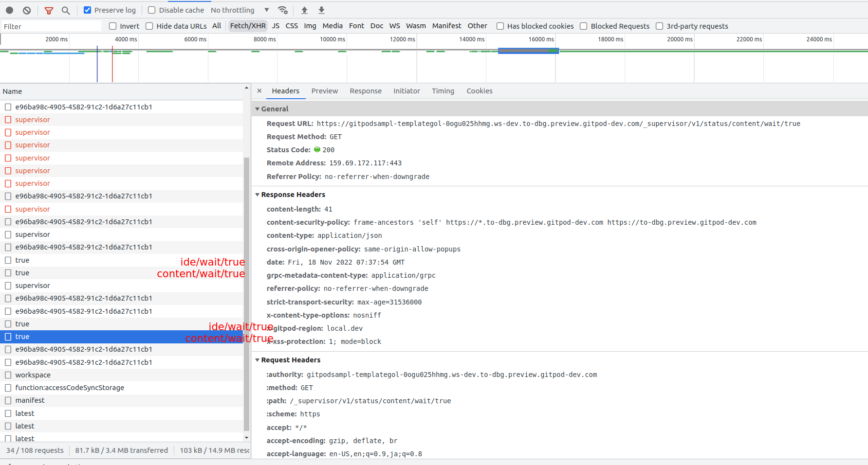Open the network filter bar
The image size is (868, 465).
tap(49, 10)
